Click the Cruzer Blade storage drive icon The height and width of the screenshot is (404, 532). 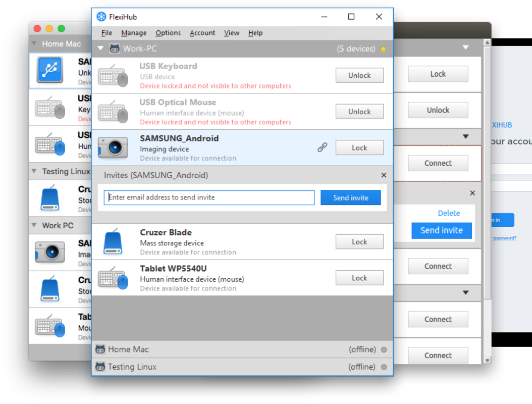113,242
